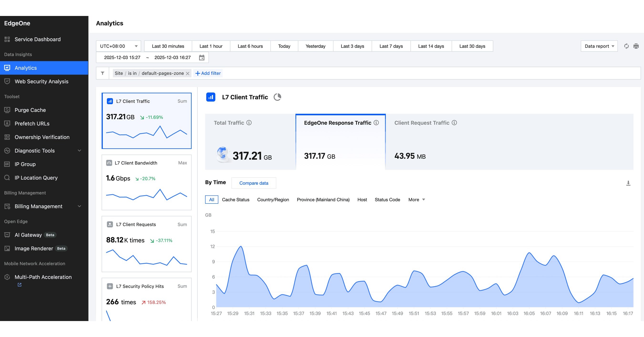This screenshot has height=337, width=644.
Task: Remove the default-pages-zone site filter
Action: [x=187, y=73]
